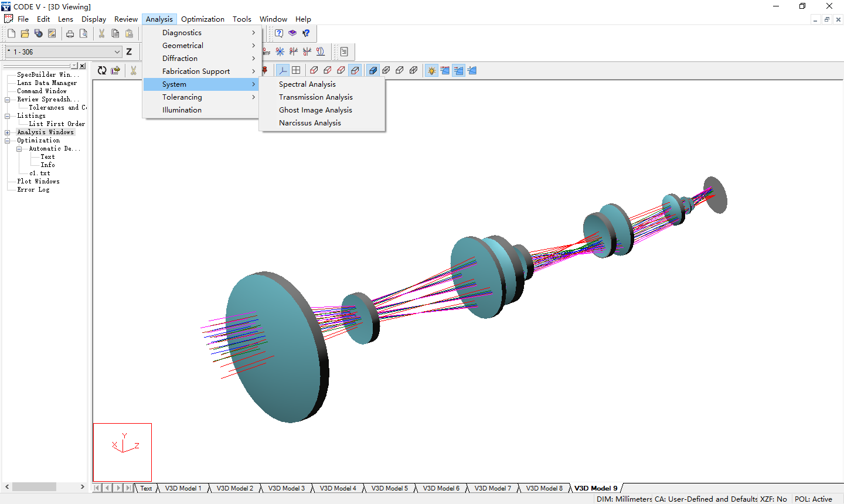844x504 pixels.
Task: Switch to V3D Model 5 tab
Action: coord(389,488)
